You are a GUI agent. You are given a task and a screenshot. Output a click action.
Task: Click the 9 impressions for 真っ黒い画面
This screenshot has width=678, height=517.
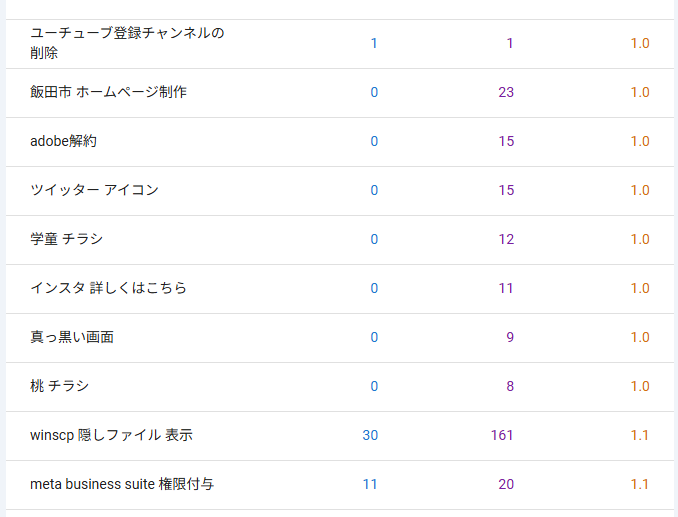pyautogui.click(x=510, y=337)
